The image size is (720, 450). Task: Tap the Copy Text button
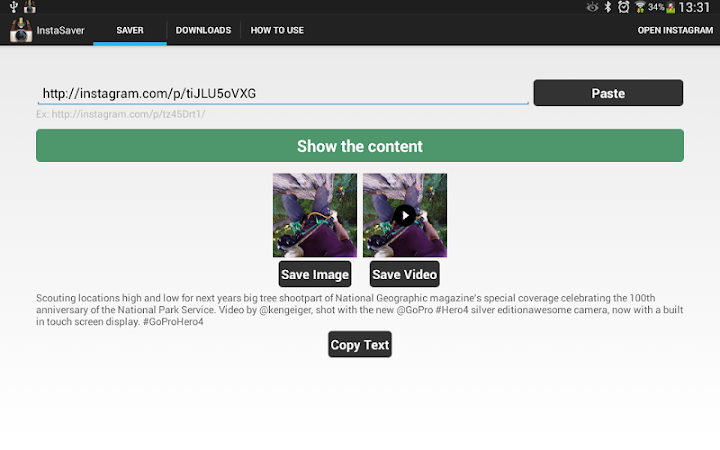[x=360, y=344]
